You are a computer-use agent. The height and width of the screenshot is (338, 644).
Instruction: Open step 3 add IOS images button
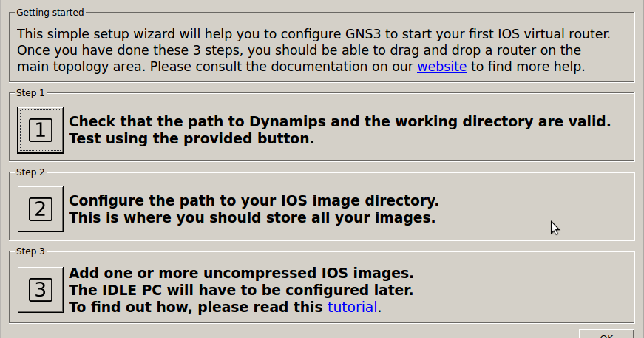40,289
